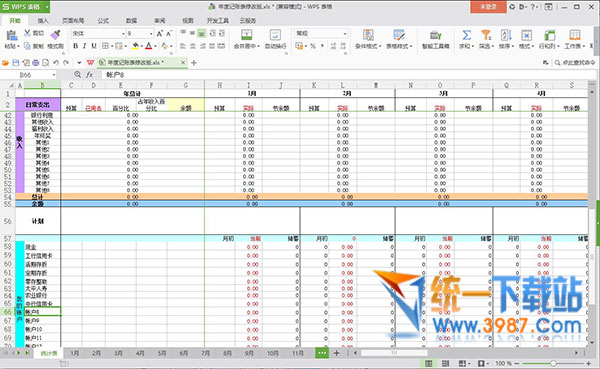This screenshot has width=600, height=369.
Task: Toggle Italic formatting
Action: point(85,46)
